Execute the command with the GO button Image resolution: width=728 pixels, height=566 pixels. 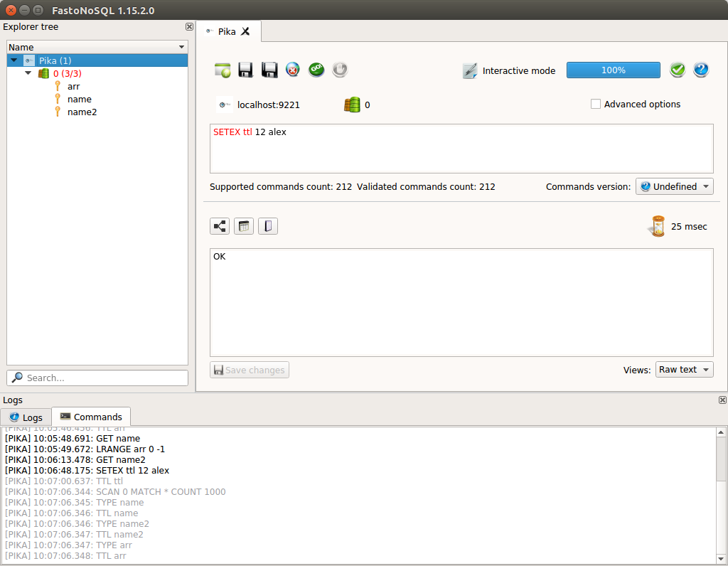pos(316,70)
